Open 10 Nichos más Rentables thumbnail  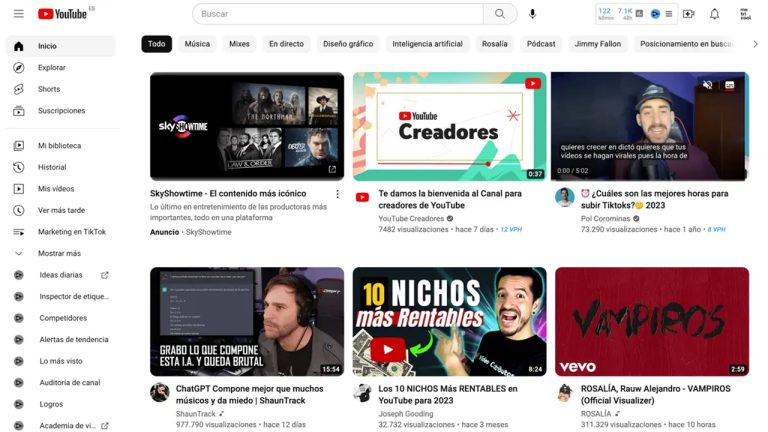pos(449,321)
